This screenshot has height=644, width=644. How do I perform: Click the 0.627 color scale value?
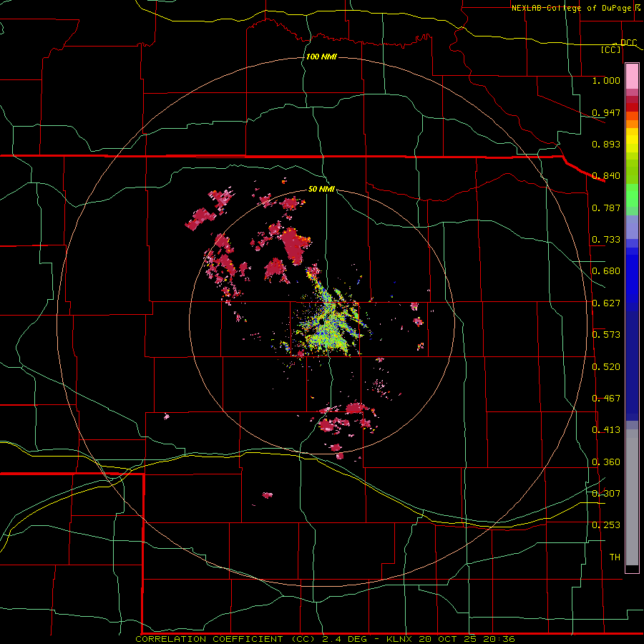[606, 303]
